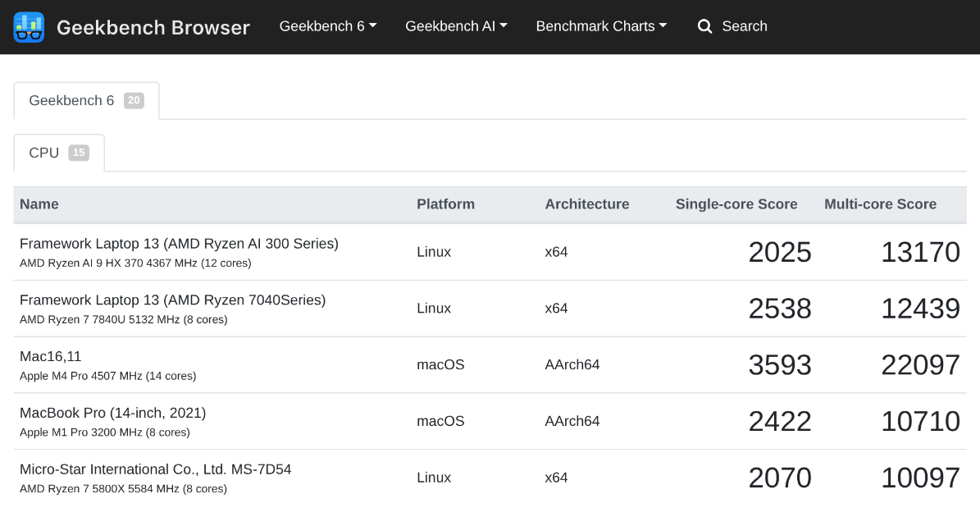Click the 15 badge on CPU tab

tap(79, 153)
